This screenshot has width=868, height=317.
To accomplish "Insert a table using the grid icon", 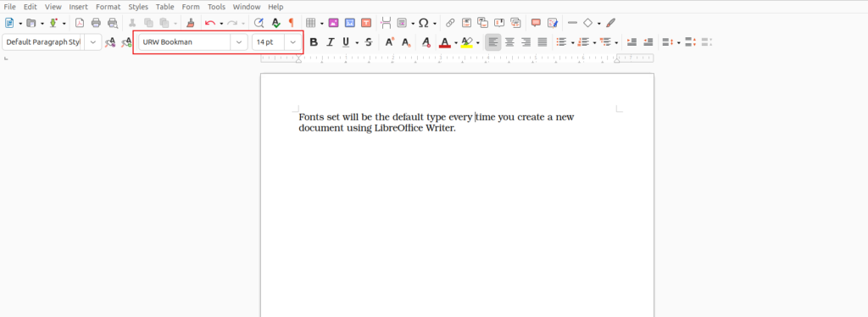I will click(x=311, y=23).
